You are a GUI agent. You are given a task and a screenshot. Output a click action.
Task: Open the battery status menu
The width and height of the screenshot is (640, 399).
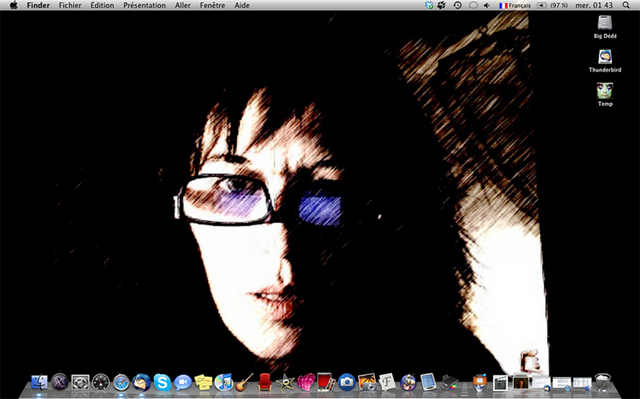552,5
